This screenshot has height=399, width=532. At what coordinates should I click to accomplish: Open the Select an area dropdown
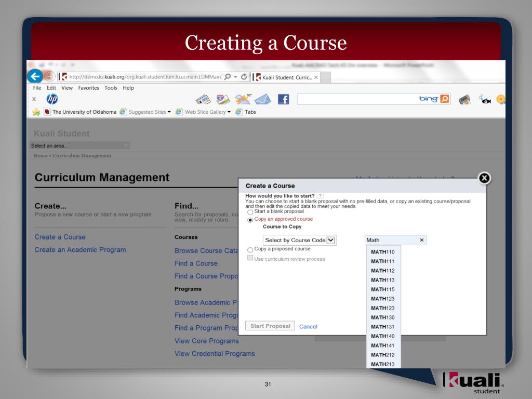(x=79, y=145)
